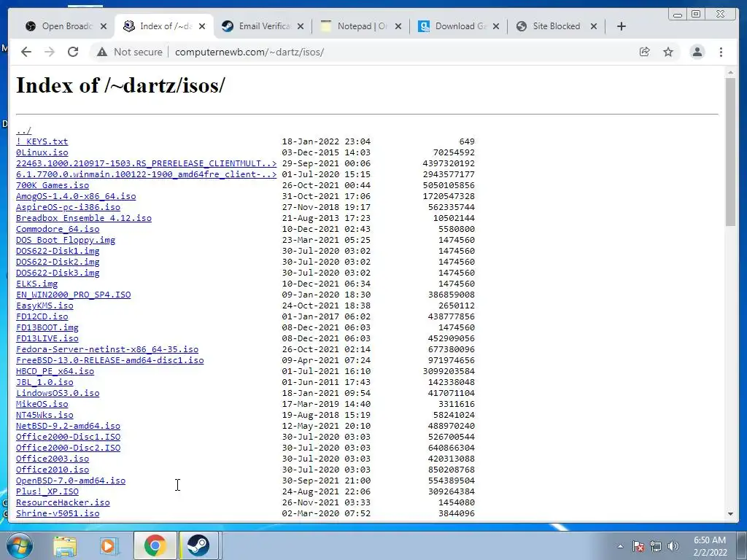Click NetBSD-9.2-amd64.iso link
Viewport: 747px width, 560px height.
[68, 426]
